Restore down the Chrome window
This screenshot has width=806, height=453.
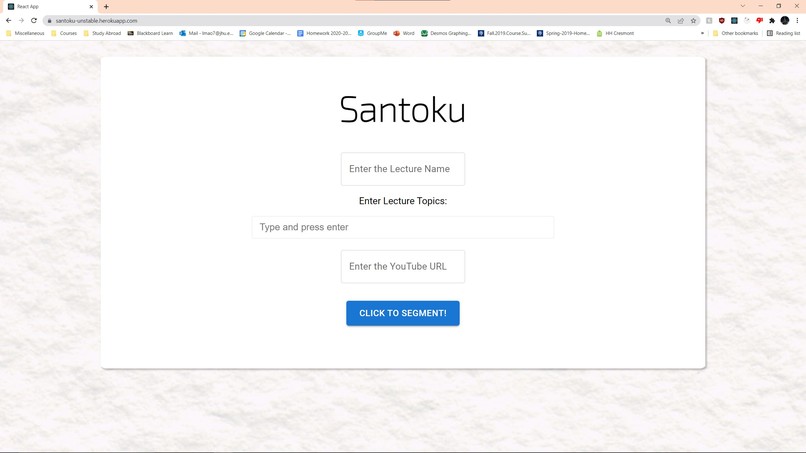[x=779, y=6]
